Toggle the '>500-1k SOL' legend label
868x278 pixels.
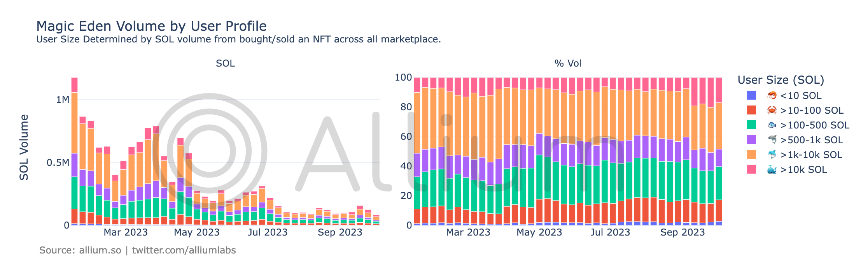point(812,140)
